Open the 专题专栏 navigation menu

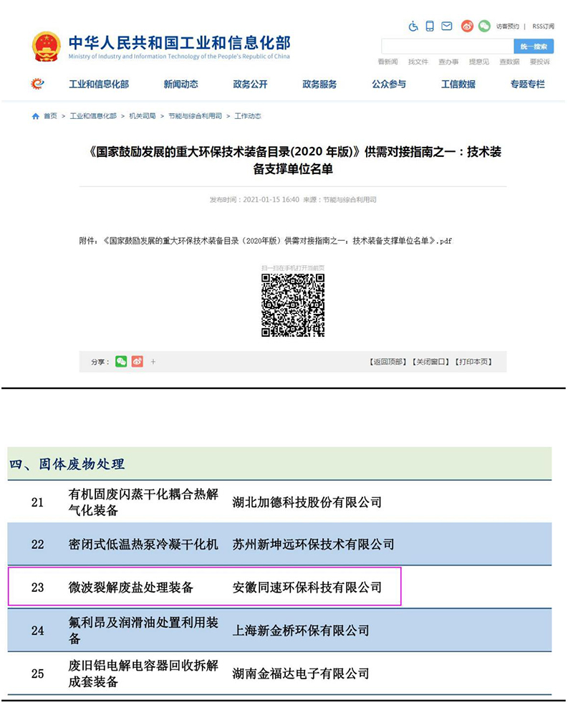tap(528, 84)
